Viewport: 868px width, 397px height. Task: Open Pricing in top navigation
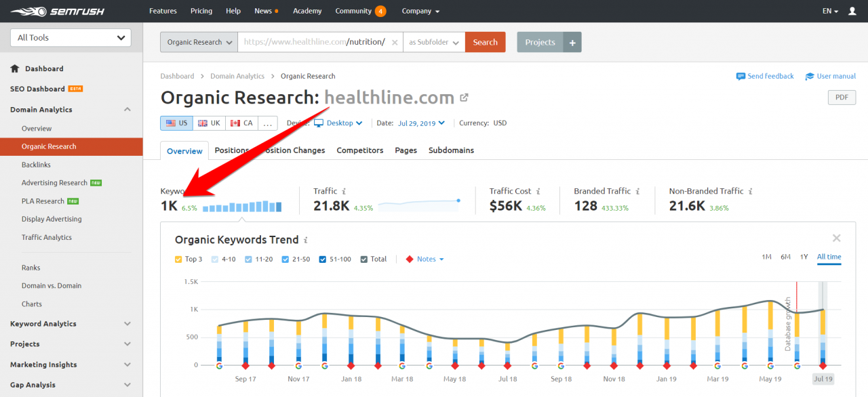[201, 11]
